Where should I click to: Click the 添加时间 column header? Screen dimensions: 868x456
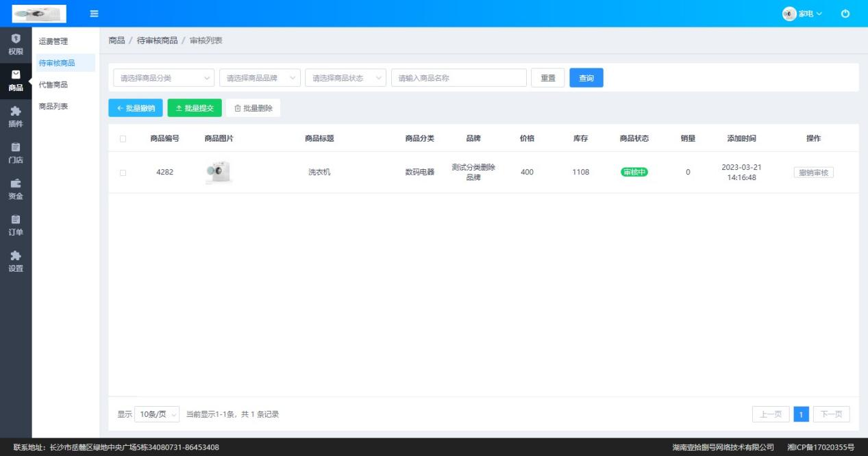point(741,138)
